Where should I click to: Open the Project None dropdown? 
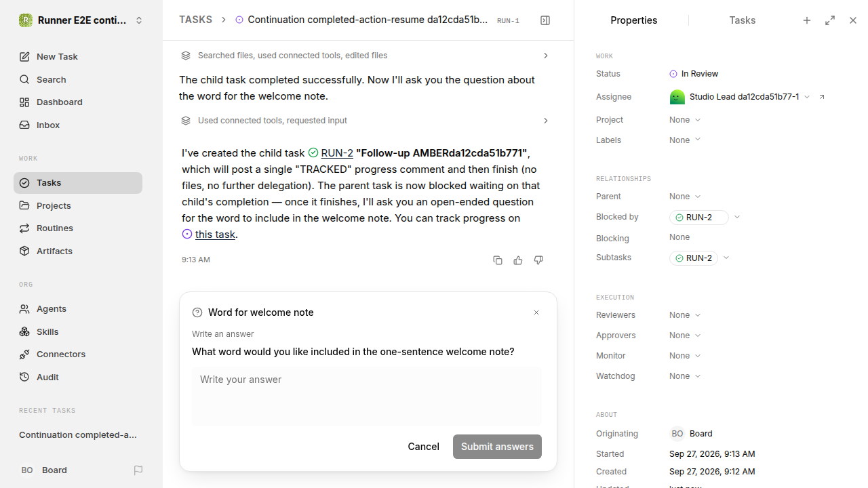tap(685, 120)
